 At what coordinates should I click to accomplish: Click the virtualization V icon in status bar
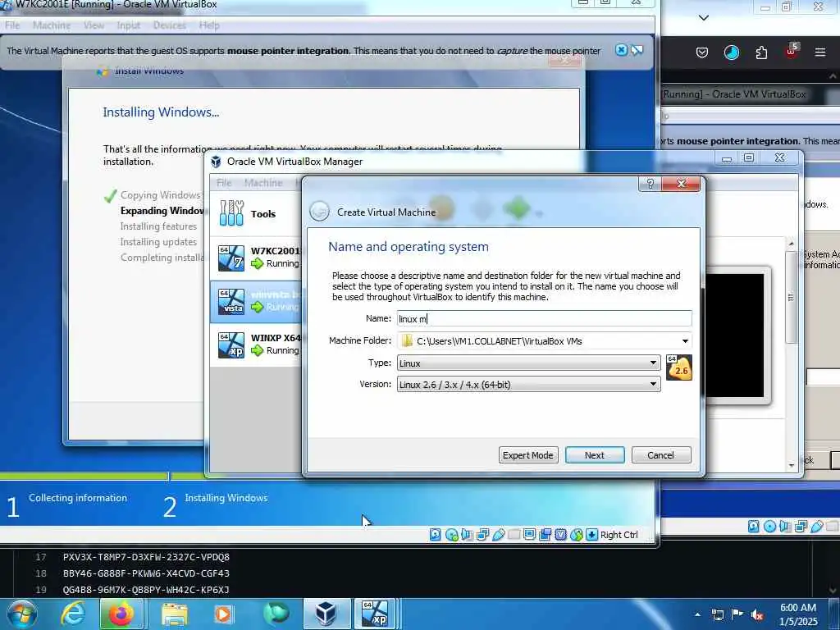pyautogui.click(x=561, y=534)
